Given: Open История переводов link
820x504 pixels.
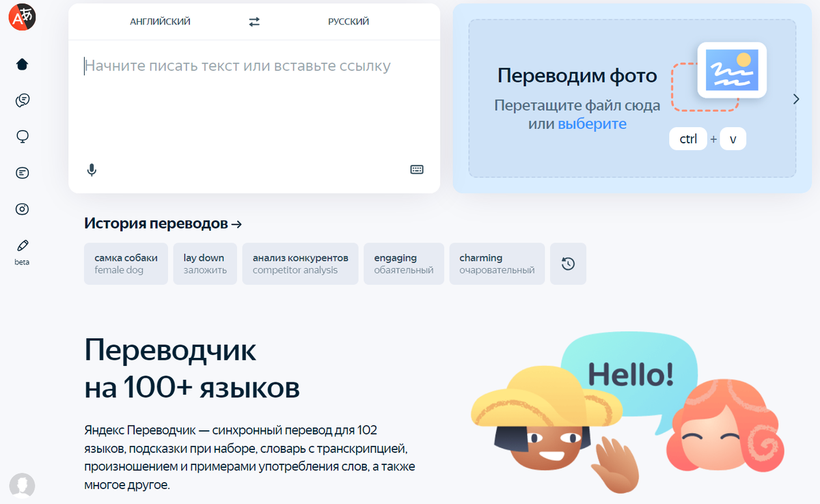Looking at the screenshot, I should pyautogui.click(x=163, y=223).
